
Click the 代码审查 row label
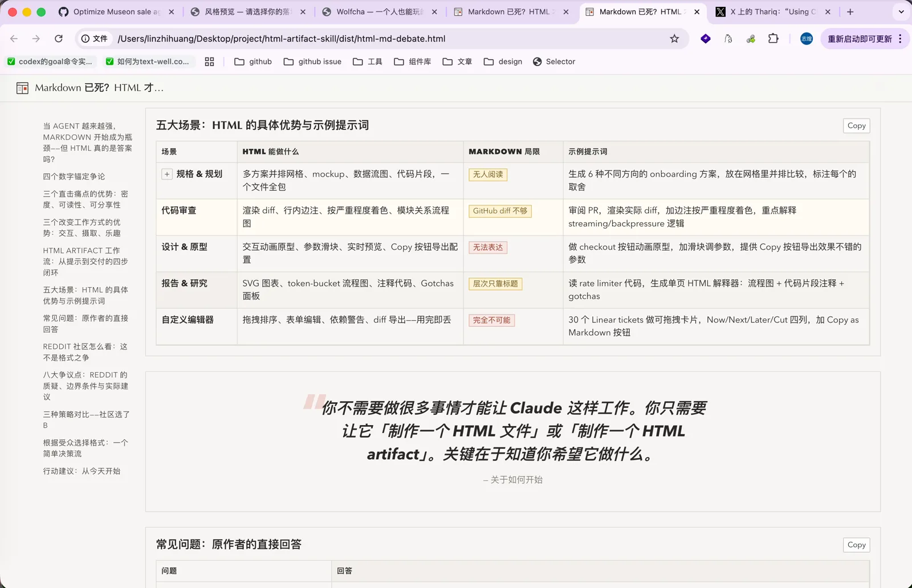(x=179, y=210)
